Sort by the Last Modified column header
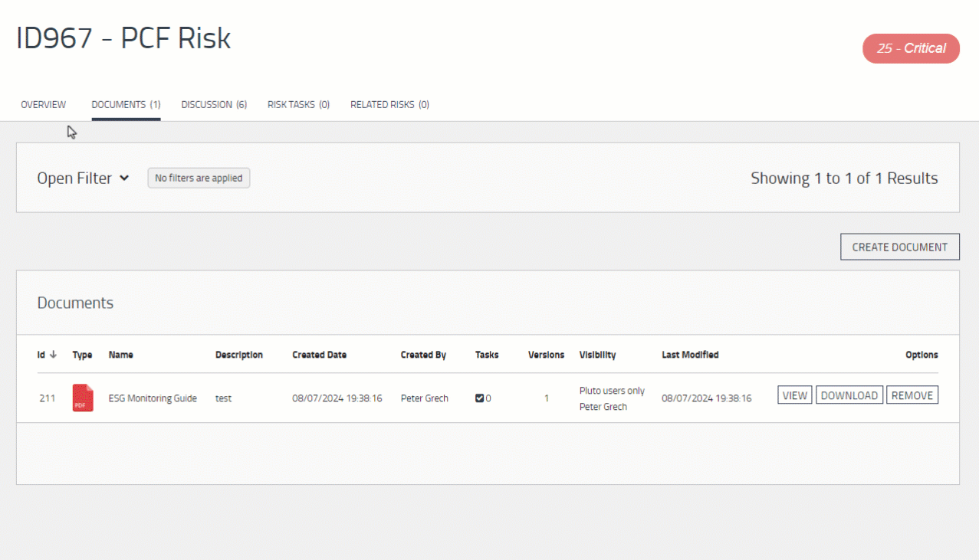 coord(690,355)
